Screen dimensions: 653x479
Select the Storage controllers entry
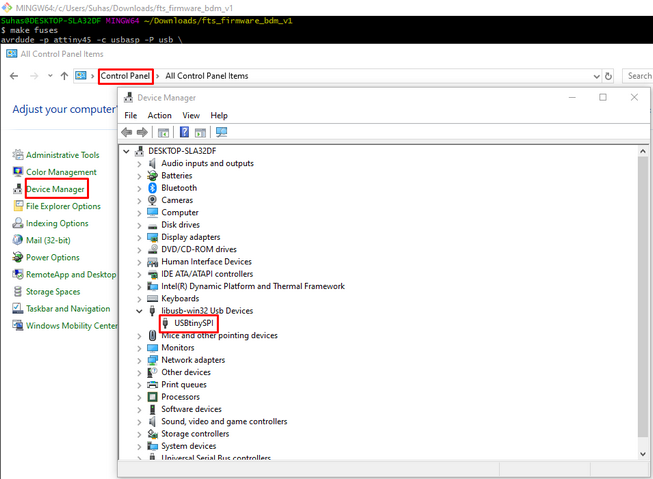tap(195, 434)
